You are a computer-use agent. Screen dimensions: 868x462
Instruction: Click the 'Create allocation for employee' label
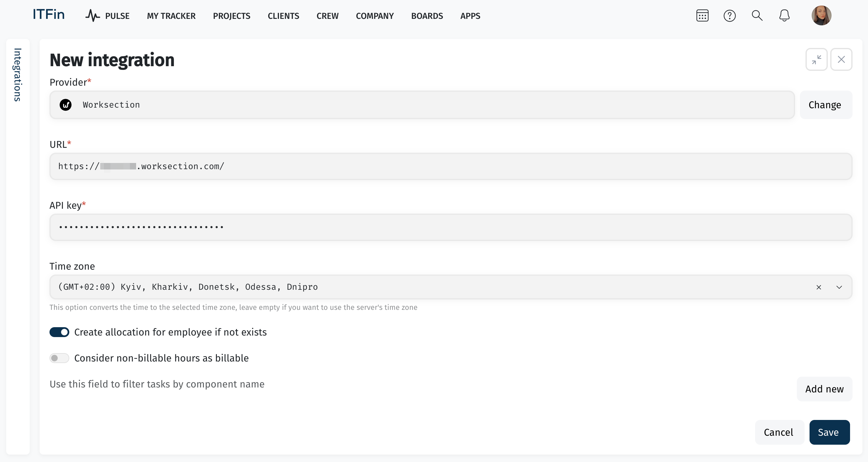(x=170, y=332)
